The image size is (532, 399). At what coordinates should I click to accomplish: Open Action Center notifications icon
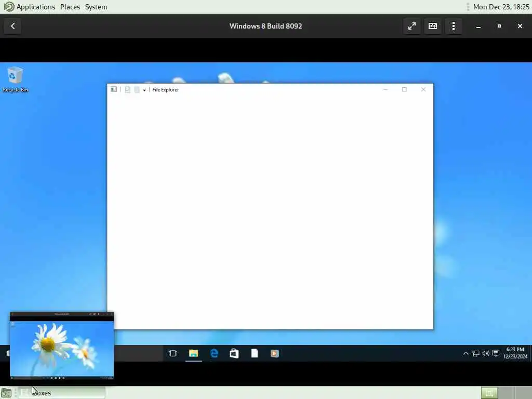[x=496, y=353]
